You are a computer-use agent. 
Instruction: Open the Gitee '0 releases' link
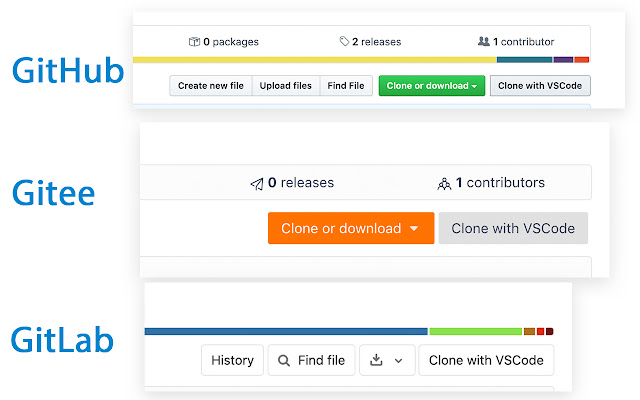[x=292, y=183]
